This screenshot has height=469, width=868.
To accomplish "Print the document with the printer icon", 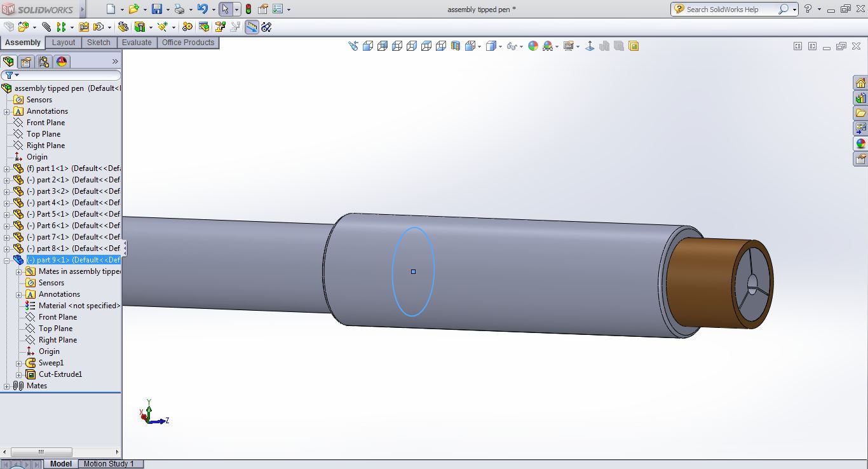I will click(x=179, y=9).
